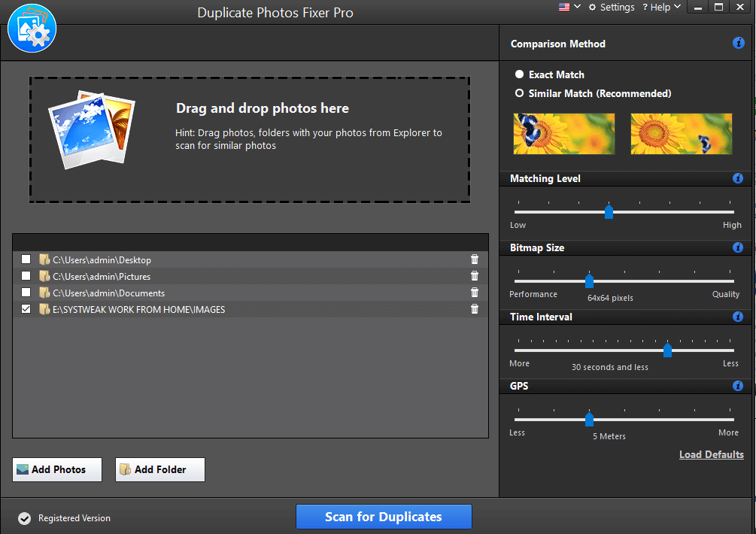
Task: Click the right butterfly sunflower thumbnail
Action: point(682,134)
